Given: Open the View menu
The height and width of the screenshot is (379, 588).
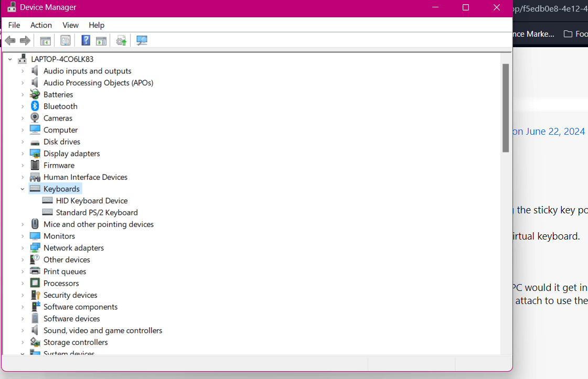Looking at the screenshot, I should click(70, 25).
